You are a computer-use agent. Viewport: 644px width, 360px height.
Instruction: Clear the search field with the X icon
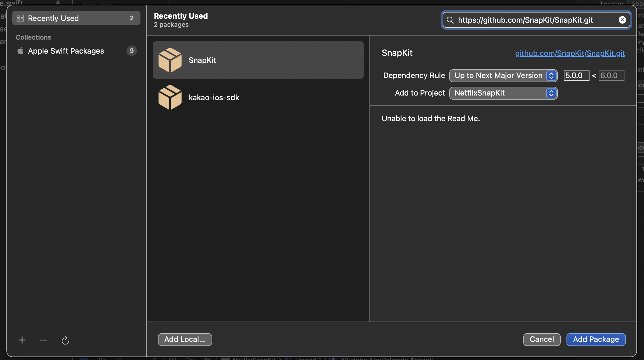[622, 20]
